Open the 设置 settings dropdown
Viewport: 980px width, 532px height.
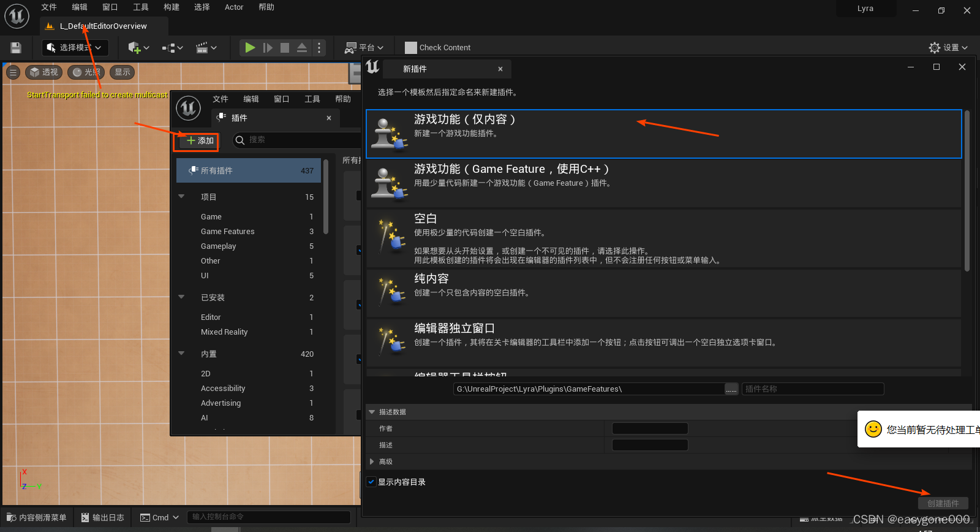949,48
